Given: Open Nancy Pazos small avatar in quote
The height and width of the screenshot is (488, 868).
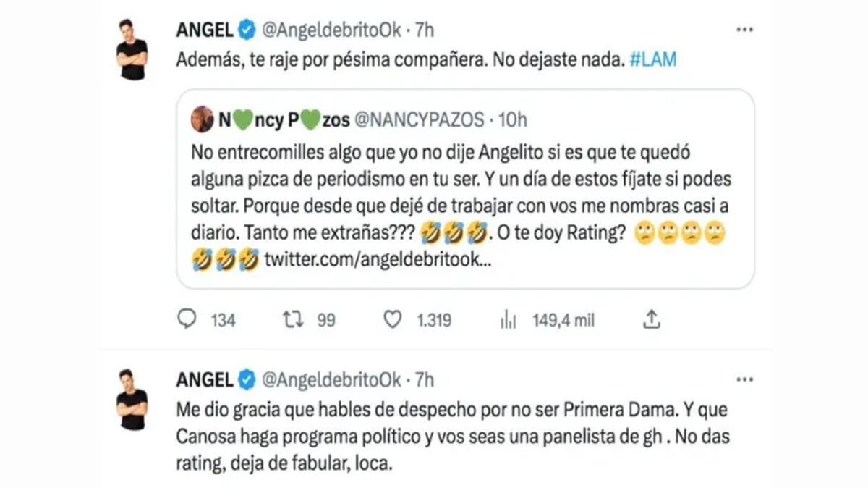Looking at the screenshot, I should (x=203, y=119).
